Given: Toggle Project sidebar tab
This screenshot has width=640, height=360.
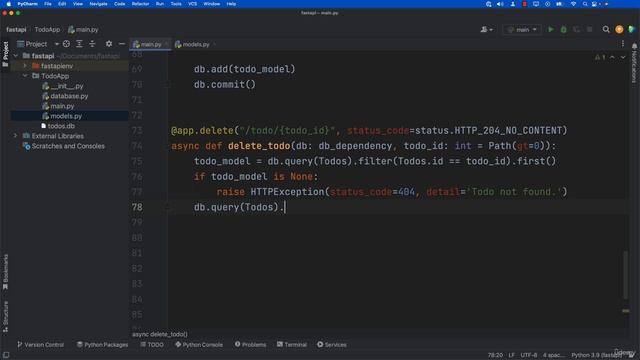Looking at the screenshot, I should (5, 54).
